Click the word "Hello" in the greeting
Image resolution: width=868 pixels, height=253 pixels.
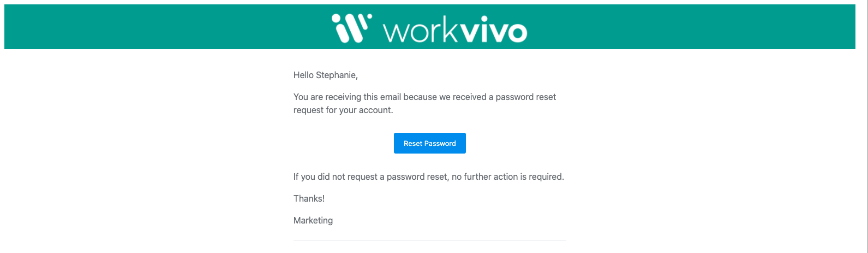tap(303, 75)
